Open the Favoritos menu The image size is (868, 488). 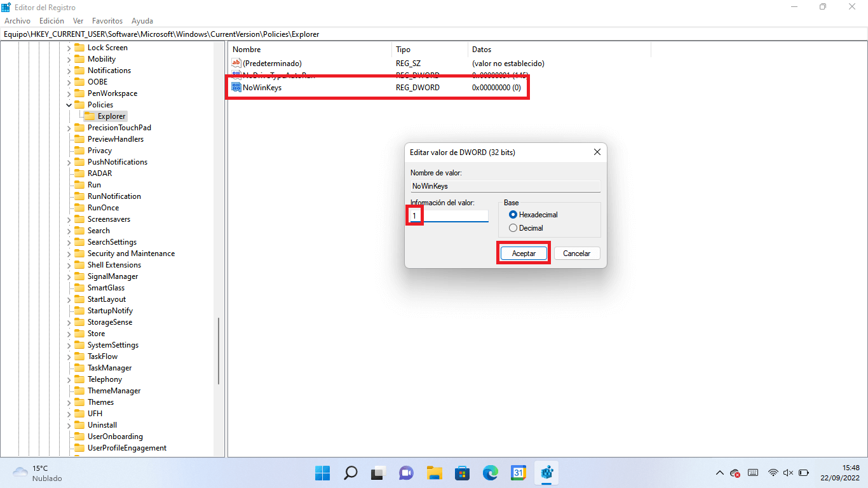click(107, 21)
